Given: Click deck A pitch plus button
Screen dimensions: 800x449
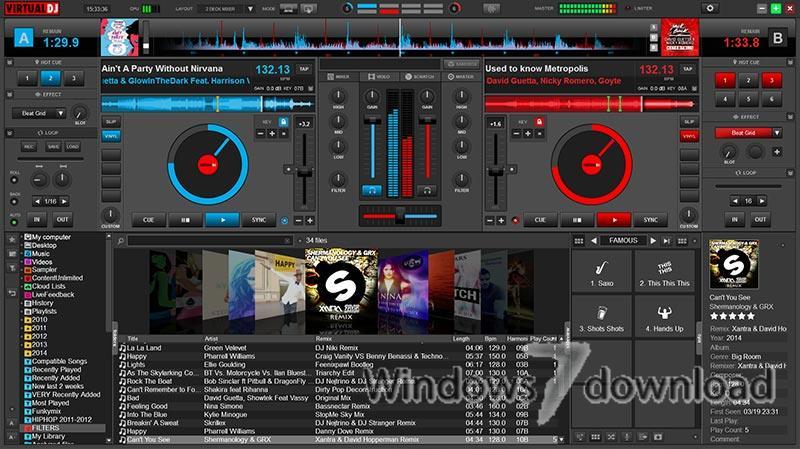Looking at the screenshot, I should click(x=310, y=220).
